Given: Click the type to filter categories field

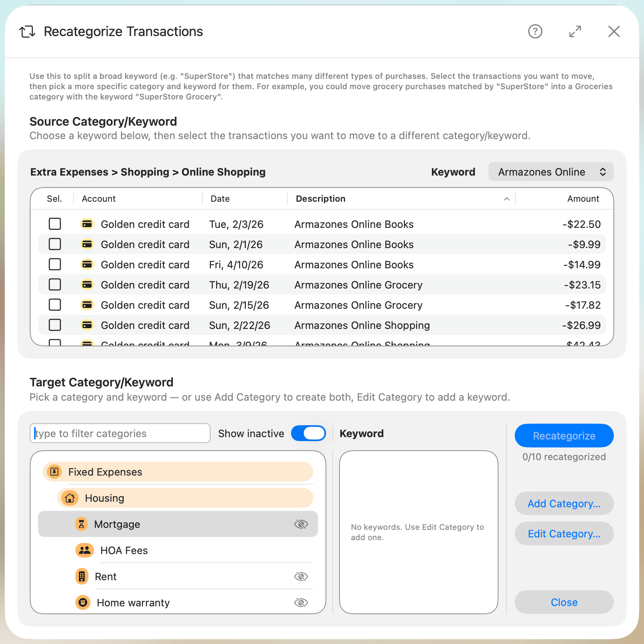Looking at the screenshot, I should [120, 433].
